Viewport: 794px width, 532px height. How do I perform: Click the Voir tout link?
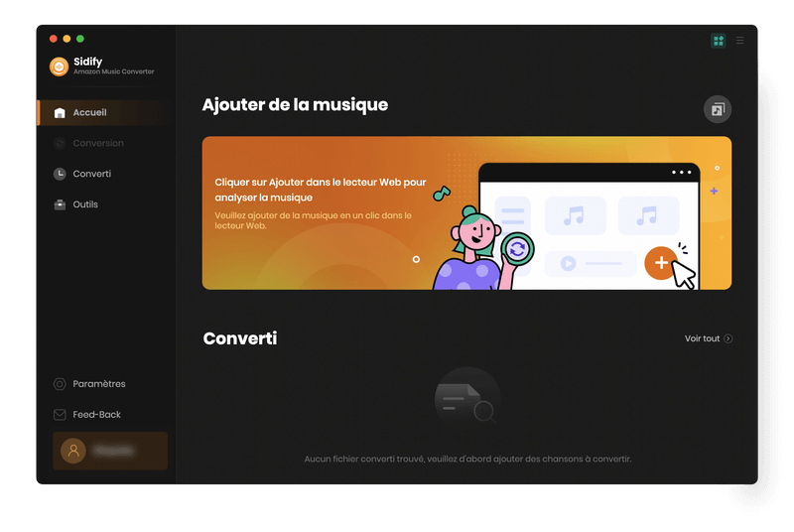click(x=702, y=338)
